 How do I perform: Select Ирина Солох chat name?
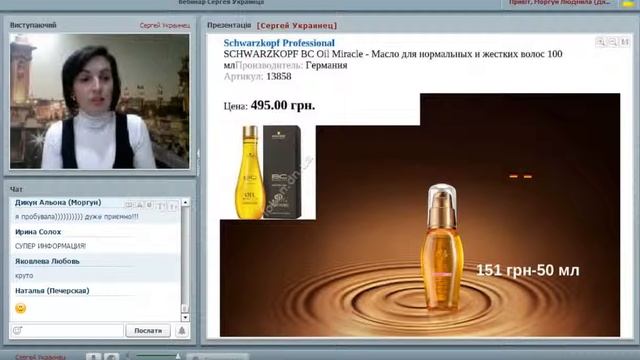click(x=38, y=232)
